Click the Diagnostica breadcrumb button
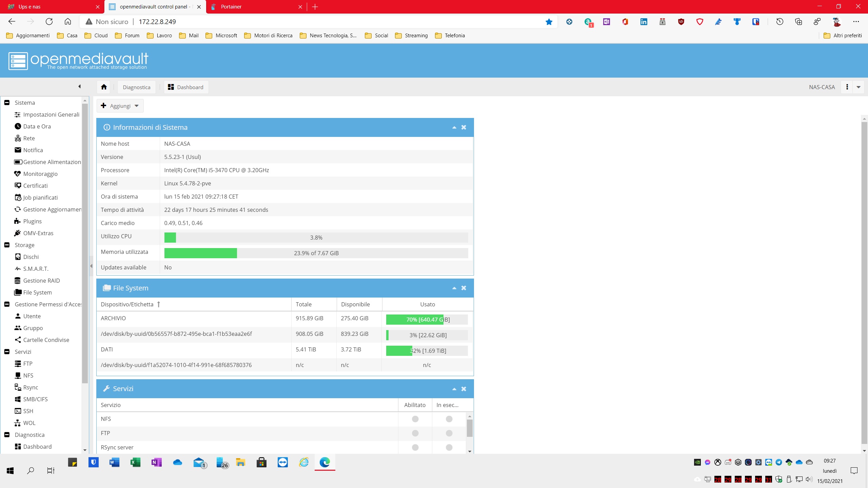The height and width of the screenshot is (488, 868). pyautogui.click(x=136, y=87)
